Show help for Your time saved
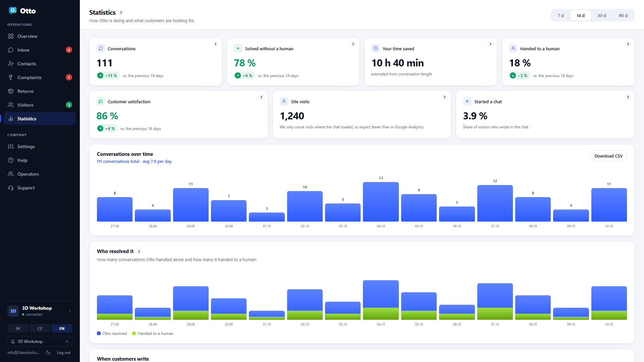 490,44
